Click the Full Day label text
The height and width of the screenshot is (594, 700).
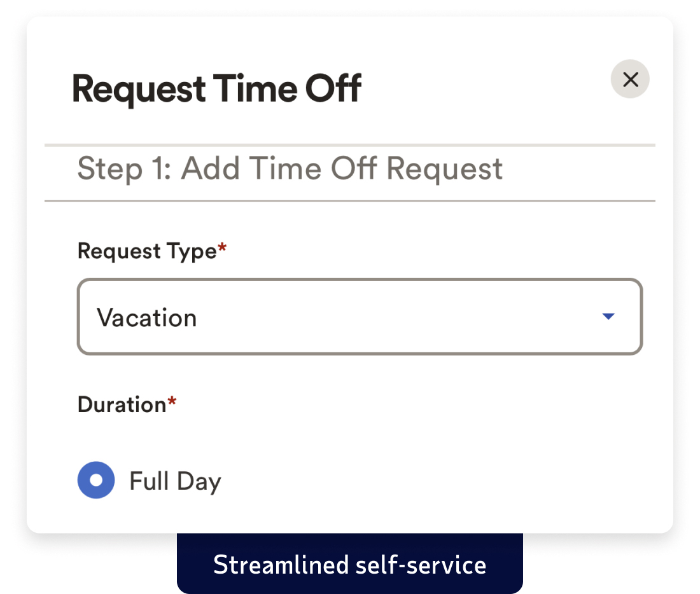175,480
